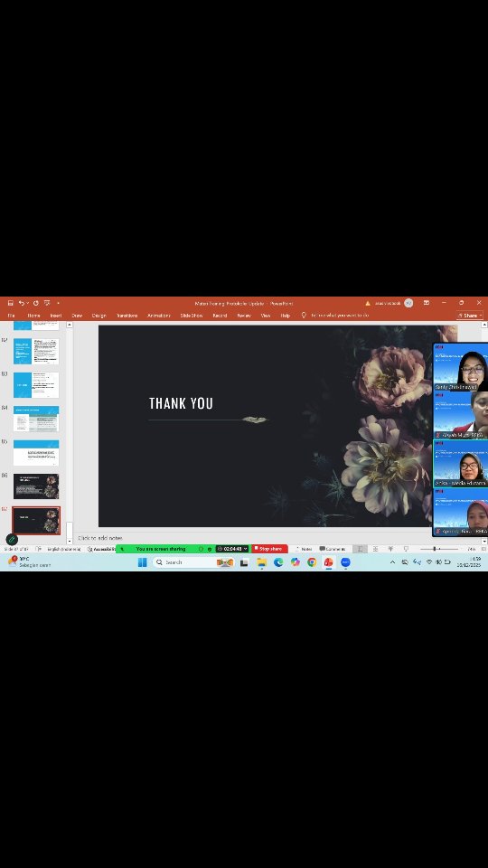Expand the system tray hidden icons chevron

pyautogui.click(x=392, y=562)
